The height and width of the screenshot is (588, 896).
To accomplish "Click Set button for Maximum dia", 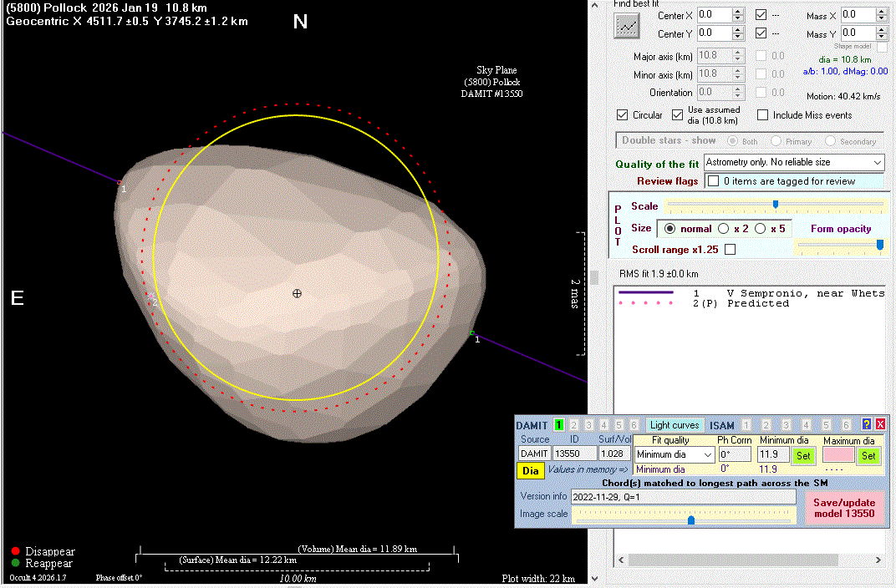I will (868, 455).
